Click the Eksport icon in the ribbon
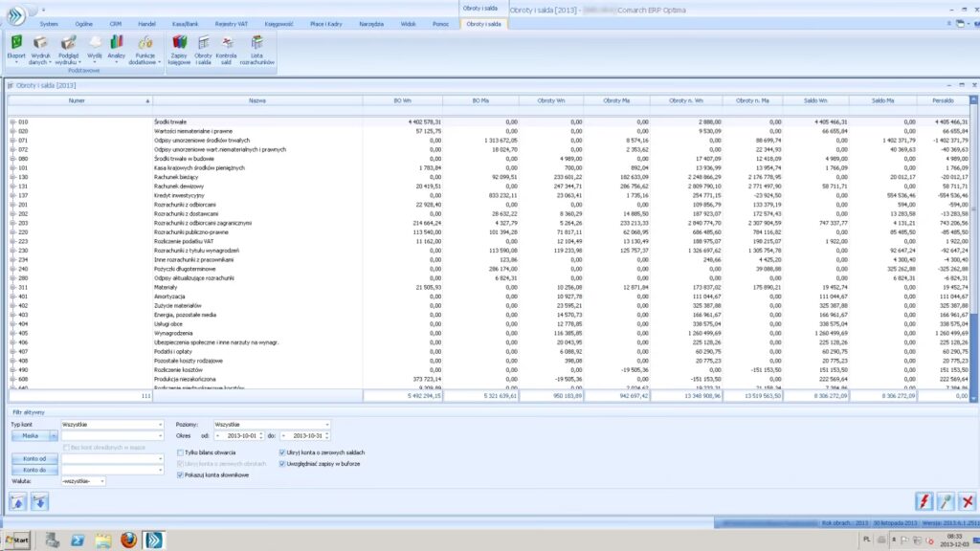The width and height of the screenshot is (980, 551). (16, 43)
